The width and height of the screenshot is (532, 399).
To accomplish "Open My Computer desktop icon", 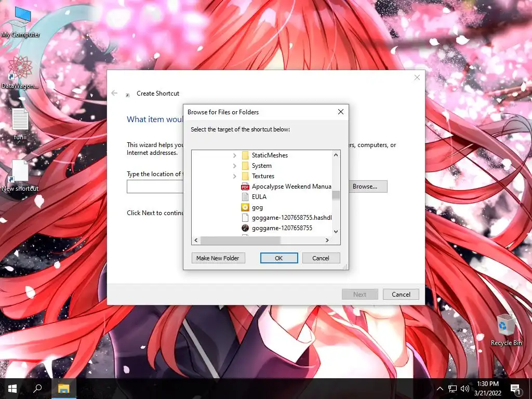I will pos(20,21).
